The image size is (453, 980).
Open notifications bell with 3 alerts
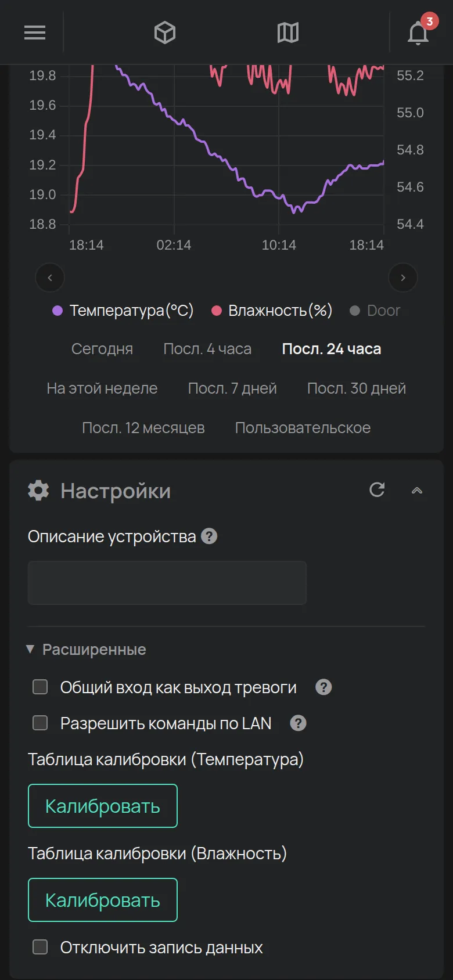[418, 33]
